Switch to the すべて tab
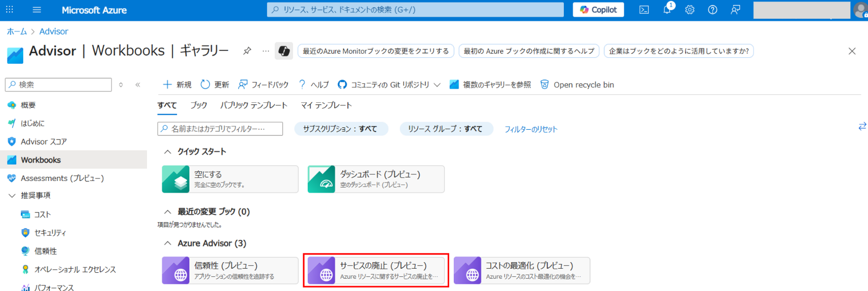The width and height of the screenshot is (868, 291). (167, 105)
